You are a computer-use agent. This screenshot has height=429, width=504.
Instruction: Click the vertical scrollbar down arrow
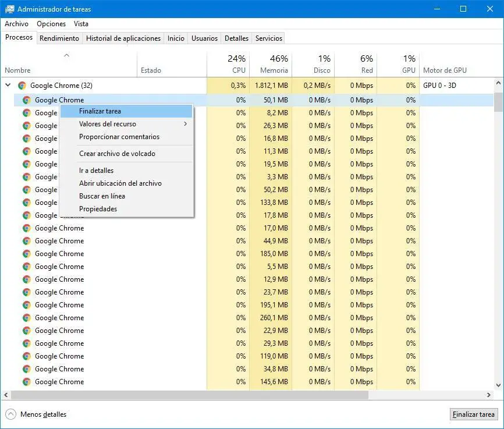tap(499, 385)
